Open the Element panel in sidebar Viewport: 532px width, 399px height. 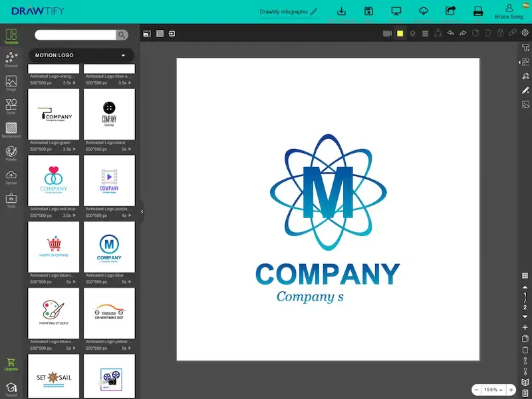pos(11,59)
